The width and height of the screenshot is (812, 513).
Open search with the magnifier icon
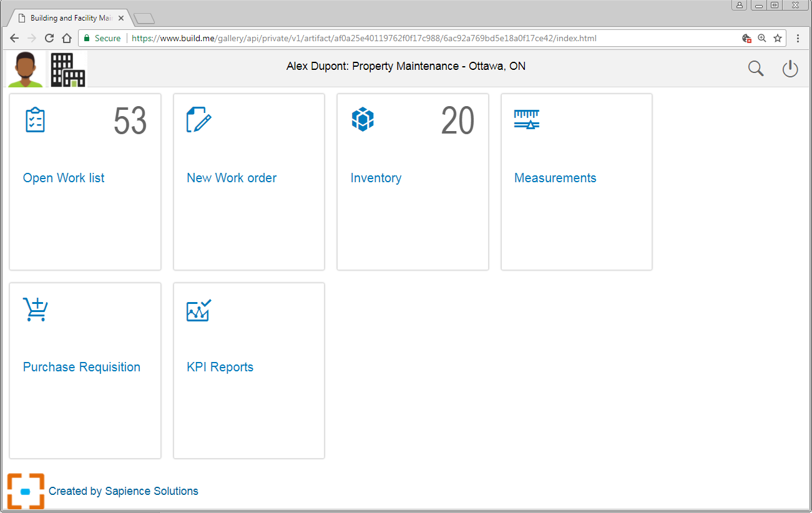[756, 69]
